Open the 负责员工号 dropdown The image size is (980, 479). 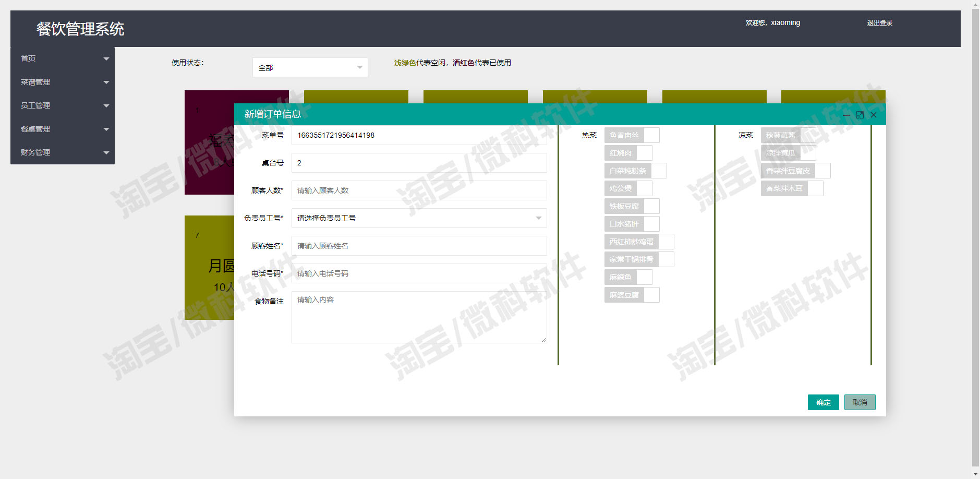click(419, 218)
